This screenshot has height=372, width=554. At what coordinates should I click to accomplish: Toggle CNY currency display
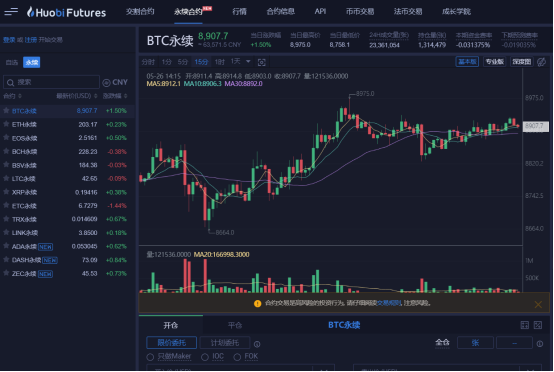click(x=115, y=83)
